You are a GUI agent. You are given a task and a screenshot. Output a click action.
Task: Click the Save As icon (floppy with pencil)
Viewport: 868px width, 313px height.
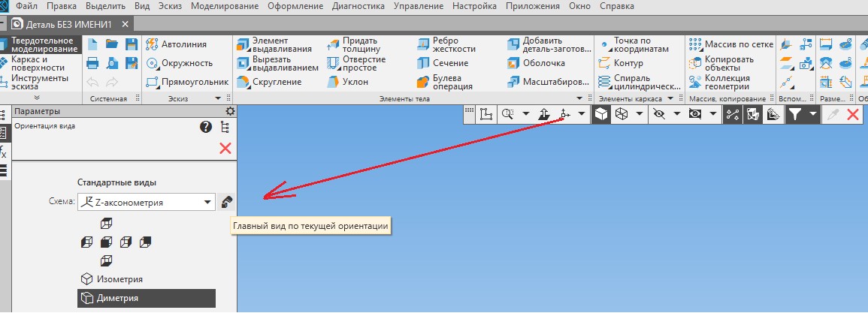point(132,63)
